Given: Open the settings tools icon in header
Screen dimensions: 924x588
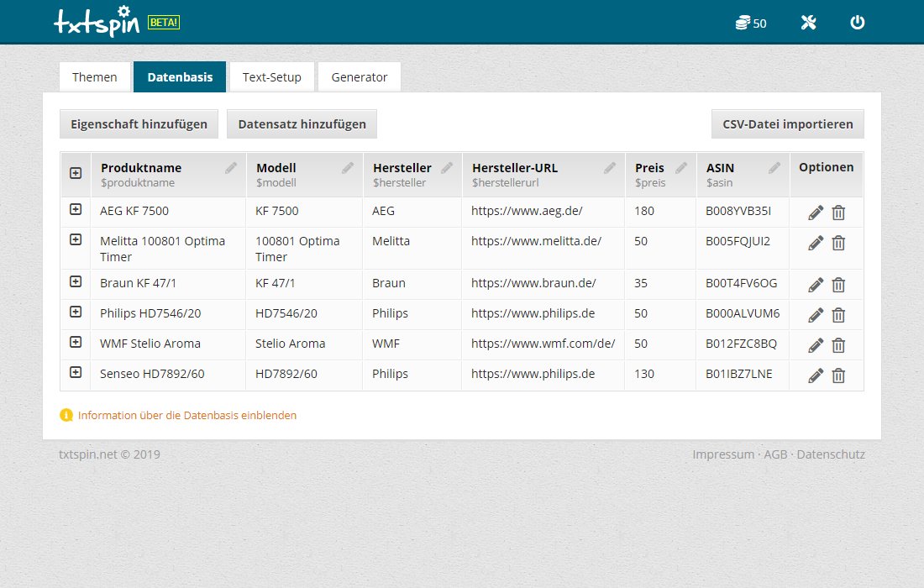Looking at the screenshot, I should click(x=808, y=23).
